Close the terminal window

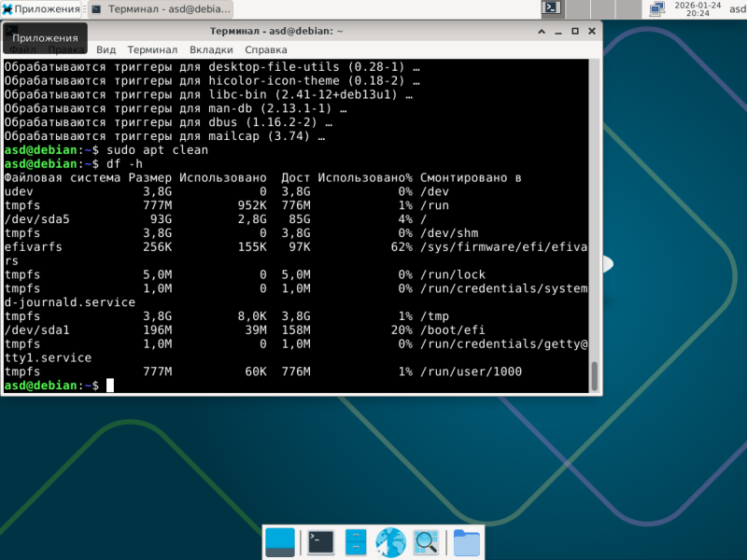[x=592, y=32]
